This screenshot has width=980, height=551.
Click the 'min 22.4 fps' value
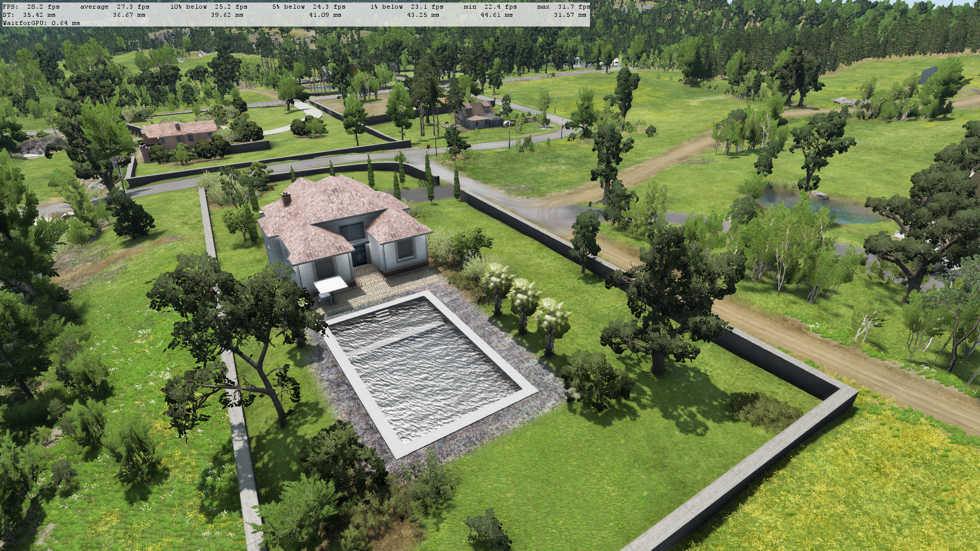tap(491, 7)
